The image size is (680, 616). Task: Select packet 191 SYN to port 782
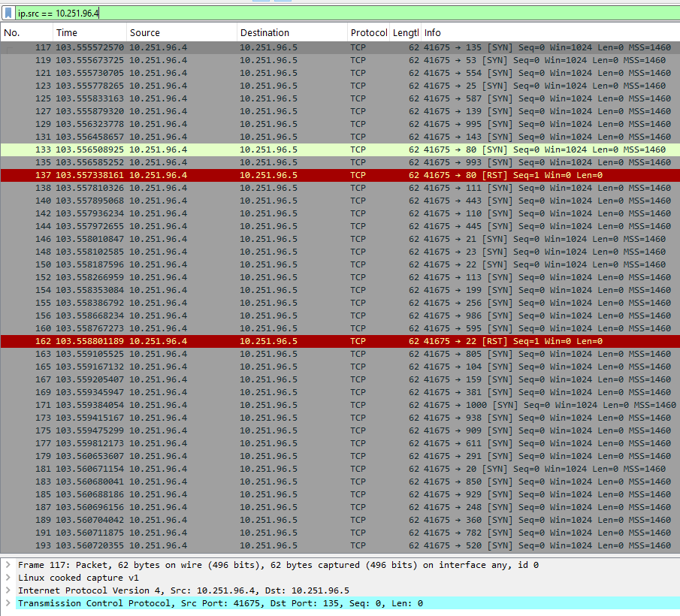(x=340, y=533)
